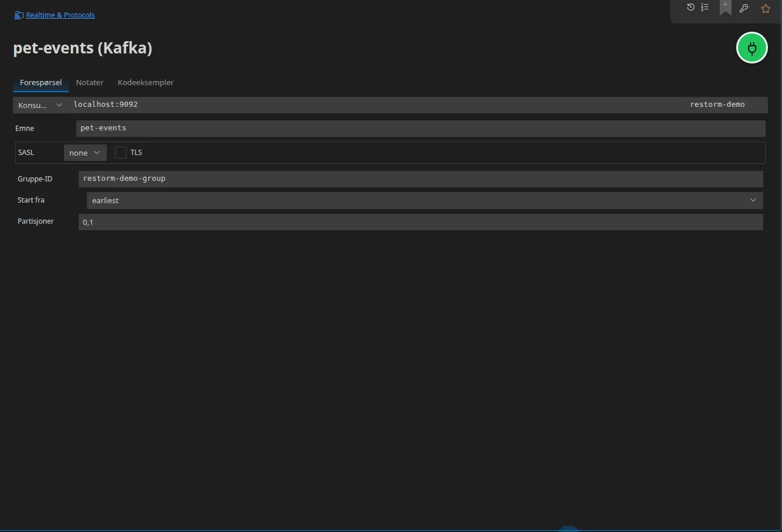The width and height of the screenshot is (782, 532).
Task: Enable the TLS checkbox
Action: [x=121, y=153]
